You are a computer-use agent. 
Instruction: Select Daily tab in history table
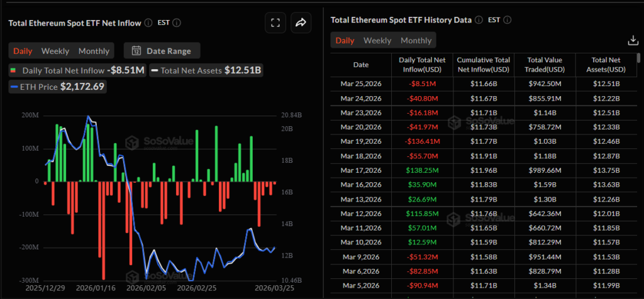coord(345,40)
